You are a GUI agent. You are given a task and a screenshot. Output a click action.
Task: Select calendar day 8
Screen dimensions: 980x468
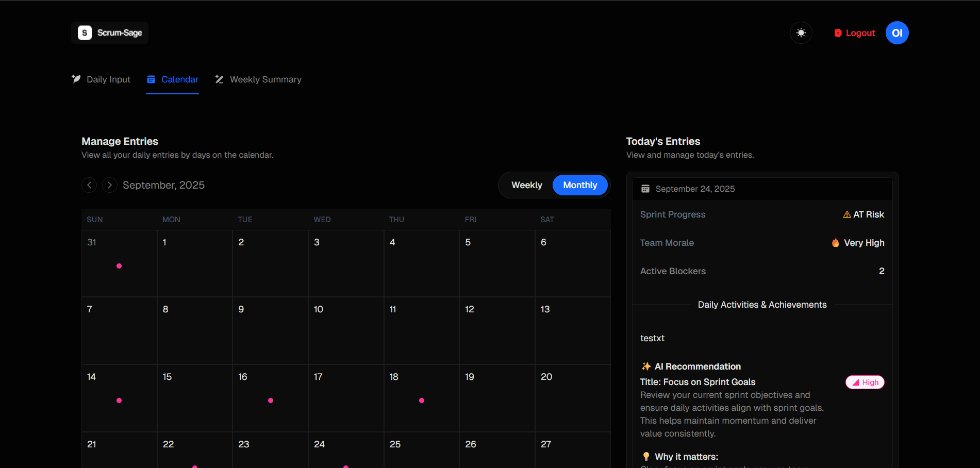(195, 331)
